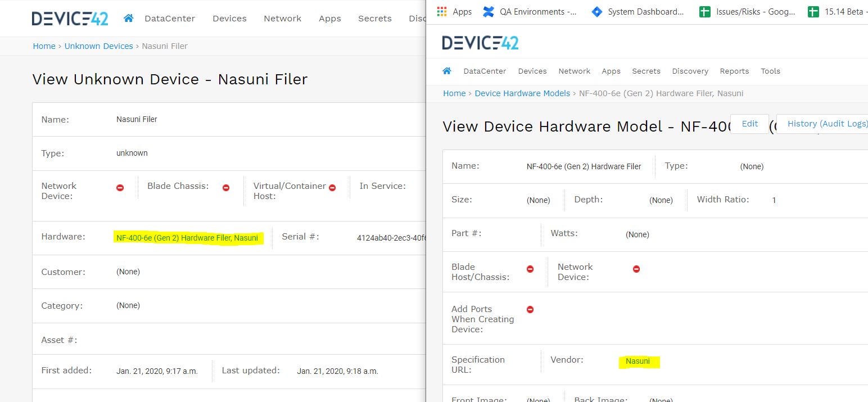Click Last updated value 9:18 a.m.

coord(337,371)
